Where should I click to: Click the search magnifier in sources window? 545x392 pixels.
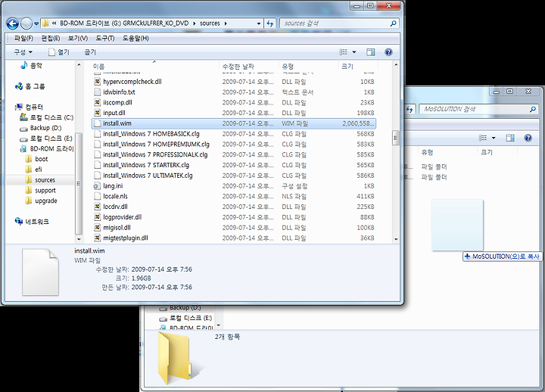coord(393,23)
